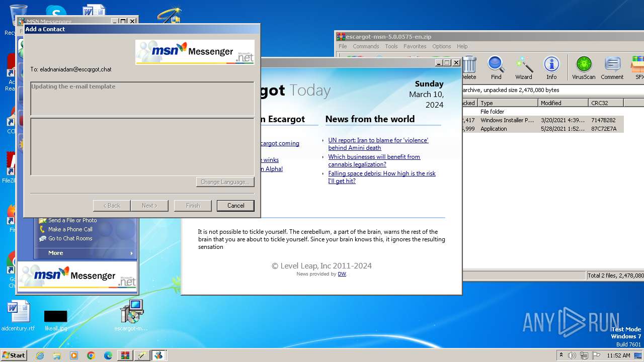Click the taskbar clock showing 11:52 AM
The height and width of the screenshot is (362, 644).
pos(618,355)
